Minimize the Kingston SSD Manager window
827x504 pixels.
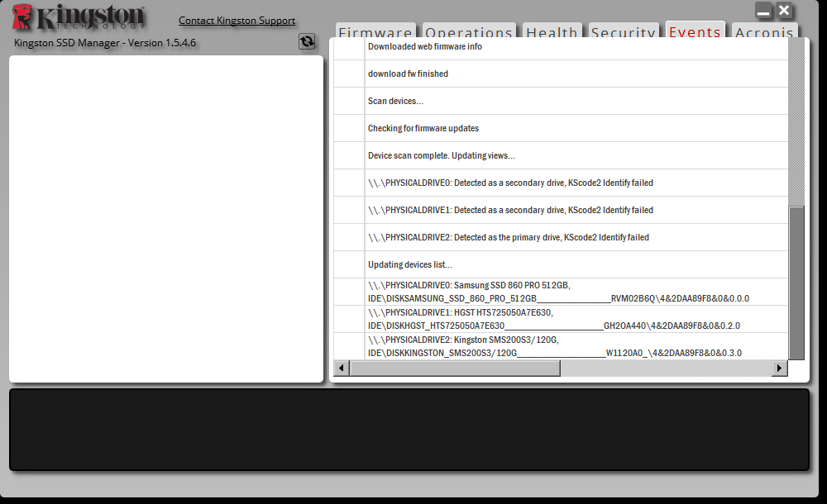click(x=763, y=11)
